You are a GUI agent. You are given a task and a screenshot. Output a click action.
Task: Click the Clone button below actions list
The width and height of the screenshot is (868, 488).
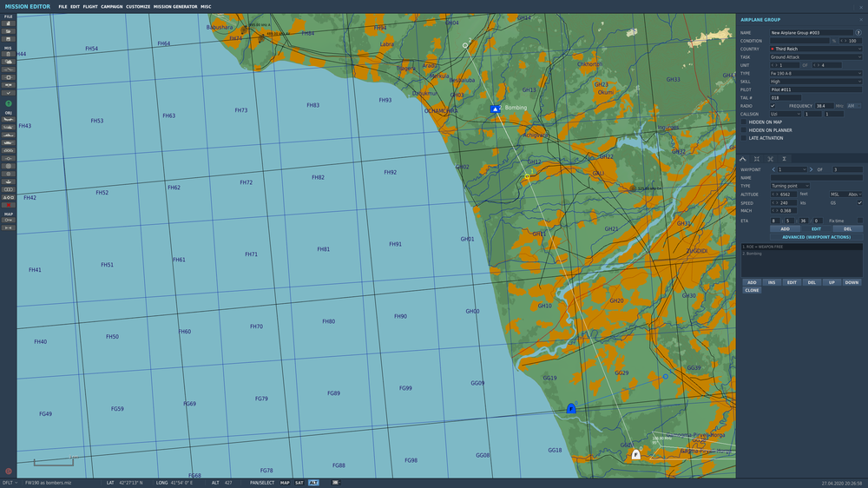[x=752, y=290]
